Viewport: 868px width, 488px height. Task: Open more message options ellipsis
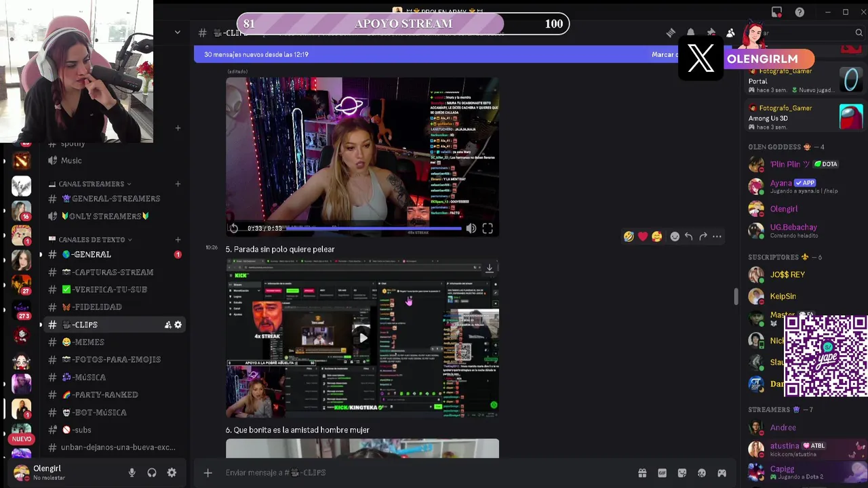pos(717,237)
